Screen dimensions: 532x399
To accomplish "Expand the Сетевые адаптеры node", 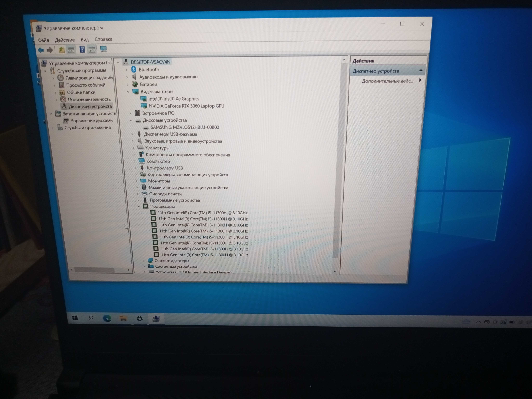I will pos(144,260).
